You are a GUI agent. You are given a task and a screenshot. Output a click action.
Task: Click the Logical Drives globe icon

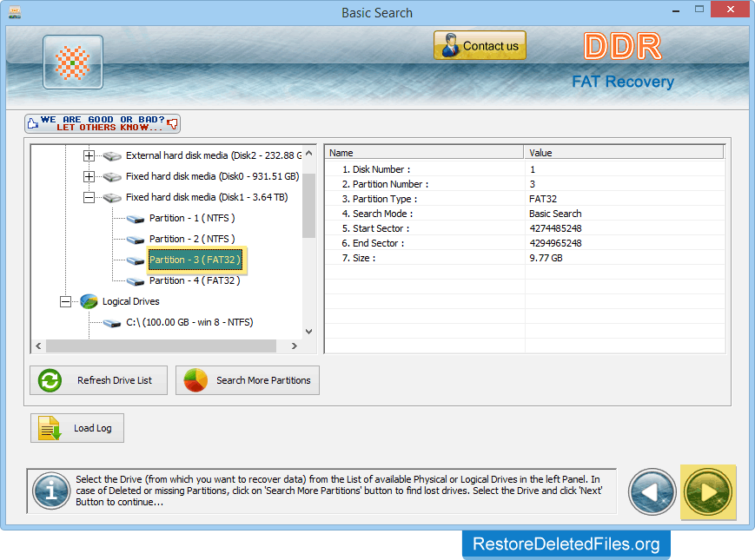pos(89,301)
